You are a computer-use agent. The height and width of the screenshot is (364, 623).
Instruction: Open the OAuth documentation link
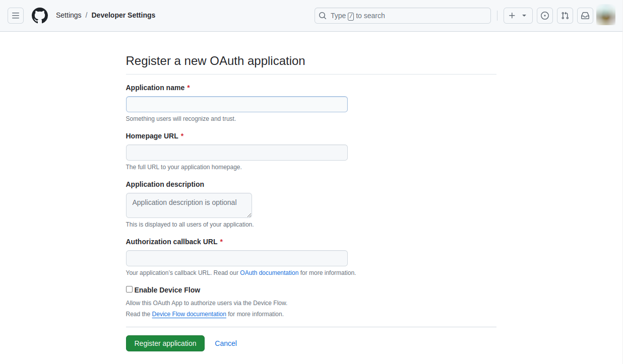(269, 273)
